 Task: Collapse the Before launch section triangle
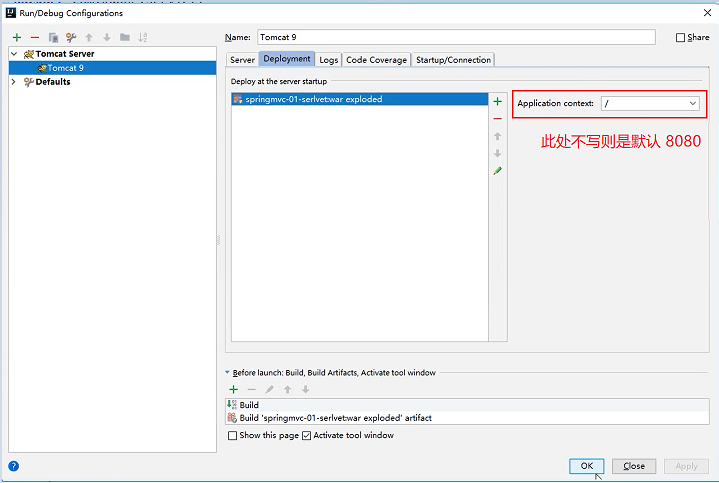click(227, 372)
